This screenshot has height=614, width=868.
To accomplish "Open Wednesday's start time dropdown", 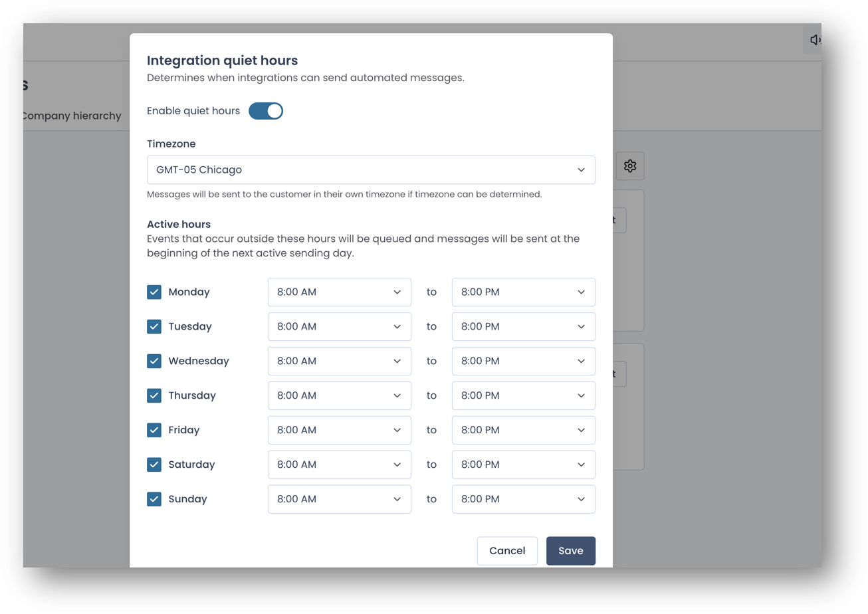I will [x=339, y=361].
